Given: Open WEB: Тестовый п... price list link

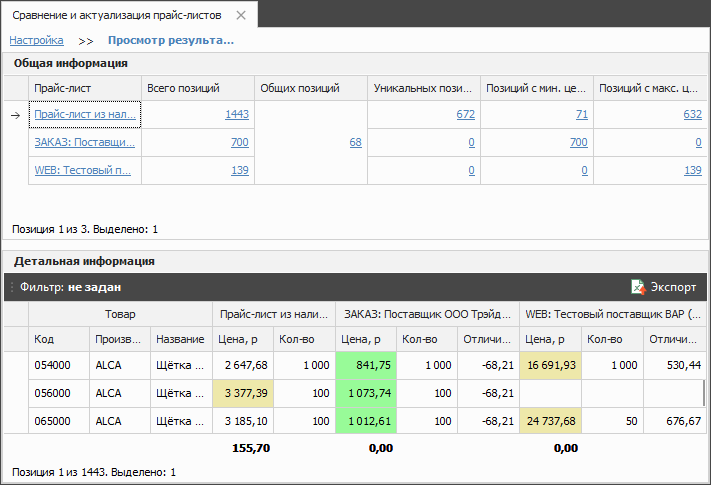Looking at the screenshot, I should (83, 170).
